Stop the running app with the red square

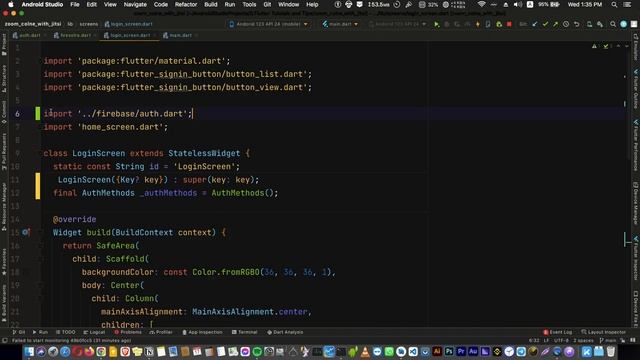coord(509,24)
